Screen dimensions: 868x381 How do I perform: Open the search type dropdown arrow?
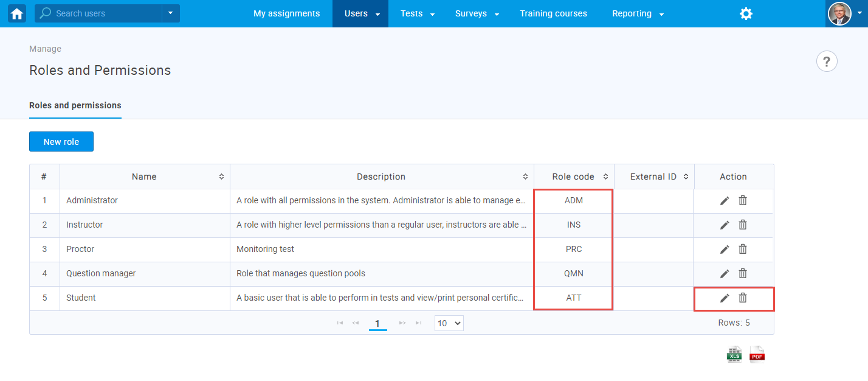click(x=171, y=13)
